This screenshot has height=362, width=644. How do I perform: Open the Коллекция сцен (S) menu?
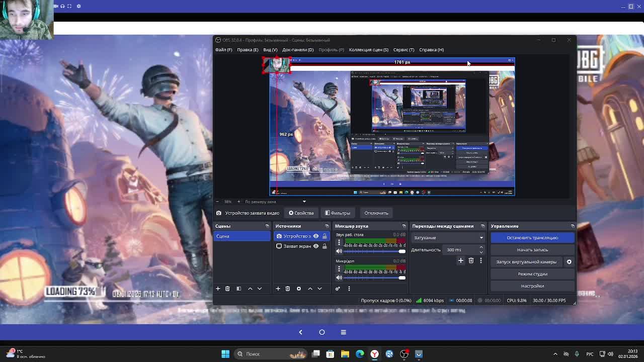(x=369, y=50)
